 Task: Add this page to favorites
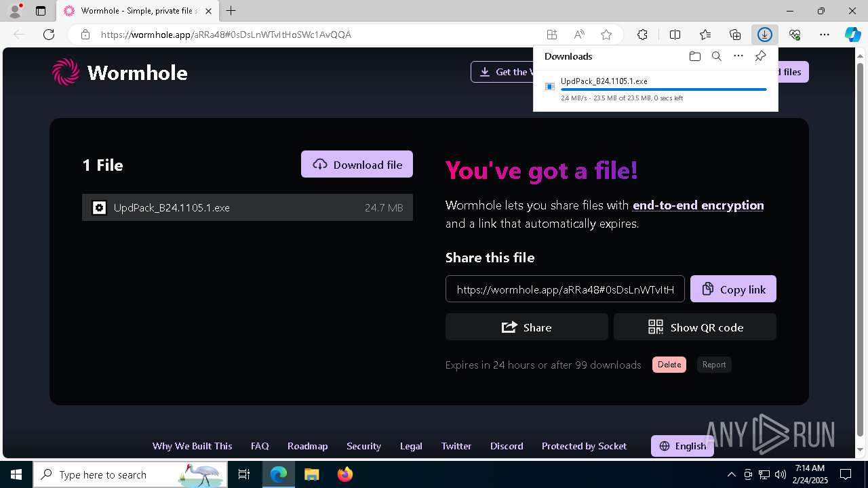(606, 35)
